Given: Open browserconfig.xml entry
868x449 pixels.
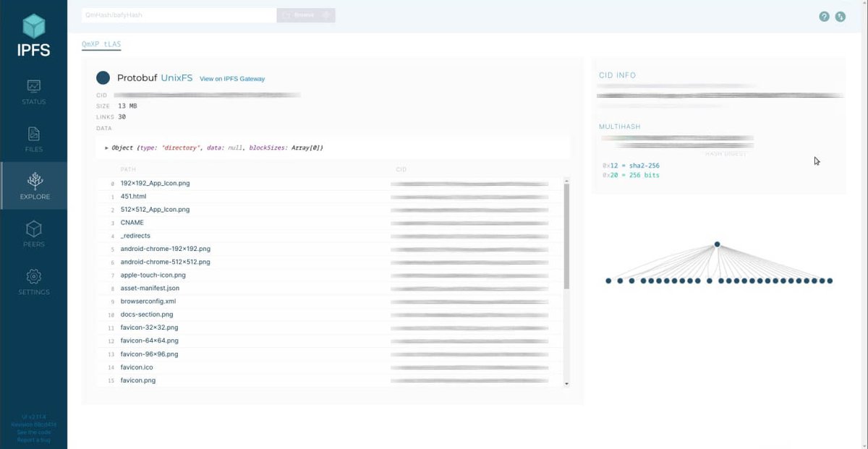Looking at the screenshot, I should 148,301.
